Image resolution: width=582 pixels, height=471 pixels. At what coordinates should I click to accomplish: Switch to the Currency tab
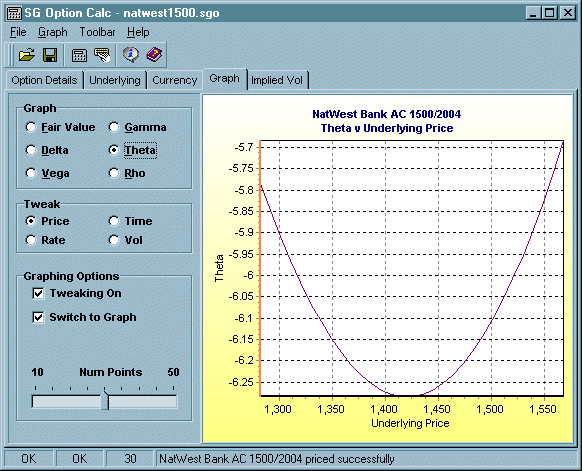[174, 80]
